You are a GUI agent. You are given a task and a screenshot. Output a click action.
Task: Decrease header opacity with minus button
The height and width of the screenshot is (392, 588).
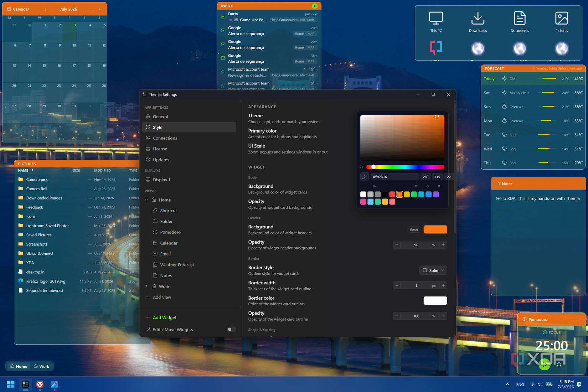(x=397, y=245)
